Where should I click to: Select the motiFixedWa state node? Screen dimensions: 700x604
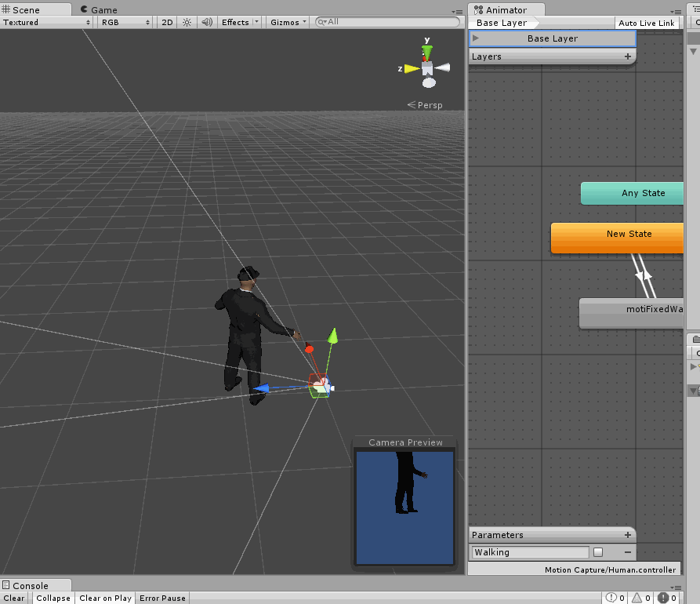tap(631, 313)
